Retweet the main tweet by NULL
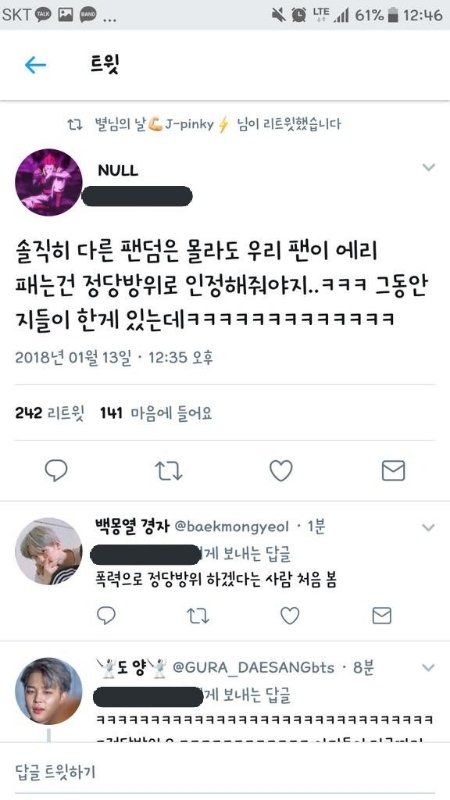The height and width of the screenshot is (800, 450). pos(168,470)
